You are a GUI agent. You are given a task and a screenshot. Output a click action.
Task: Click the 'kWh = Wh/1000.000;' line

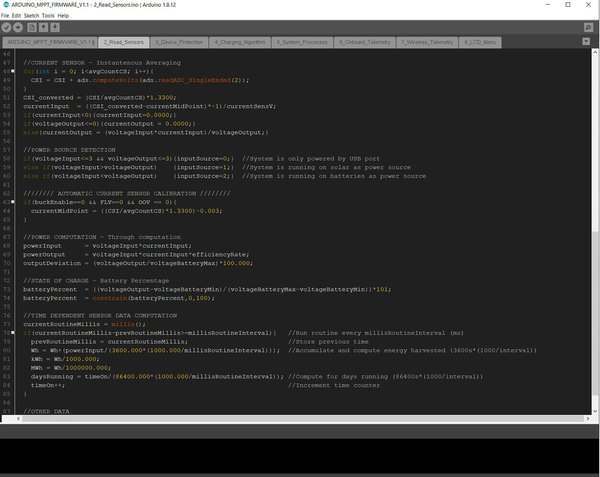click(65, 359)
